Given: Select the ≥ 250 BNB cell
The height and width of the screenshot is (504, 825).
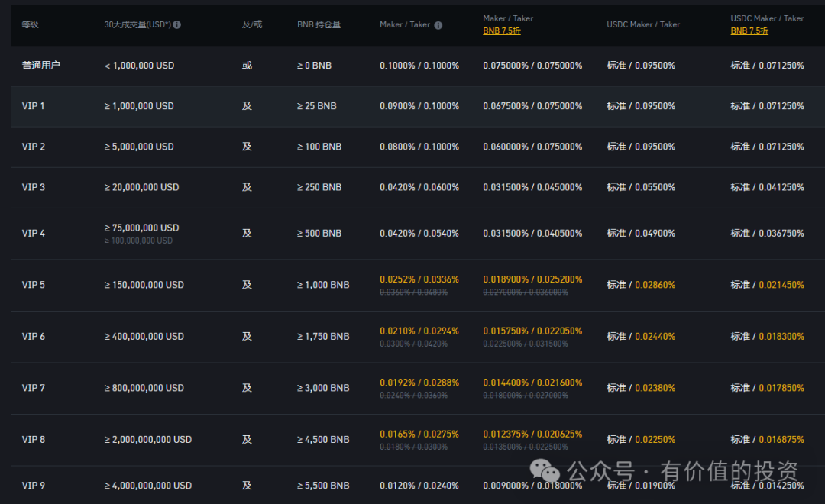Looking at the screenshot, I should (x=319, y=187).
